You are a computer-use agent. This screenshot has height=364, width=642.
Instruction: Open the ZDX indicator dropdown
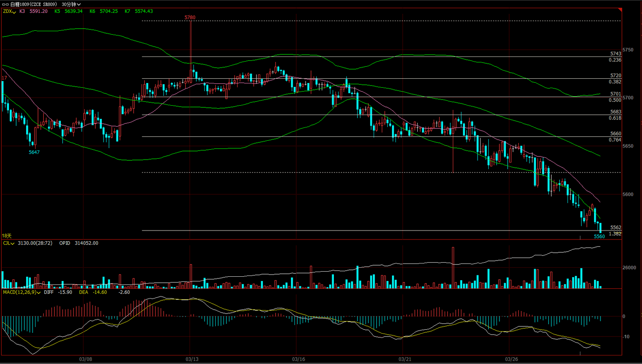[9, 12]
